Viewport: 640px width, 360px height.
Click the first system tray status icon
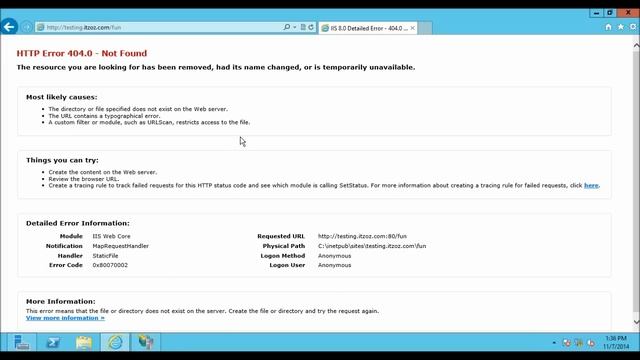coord(567,343)
